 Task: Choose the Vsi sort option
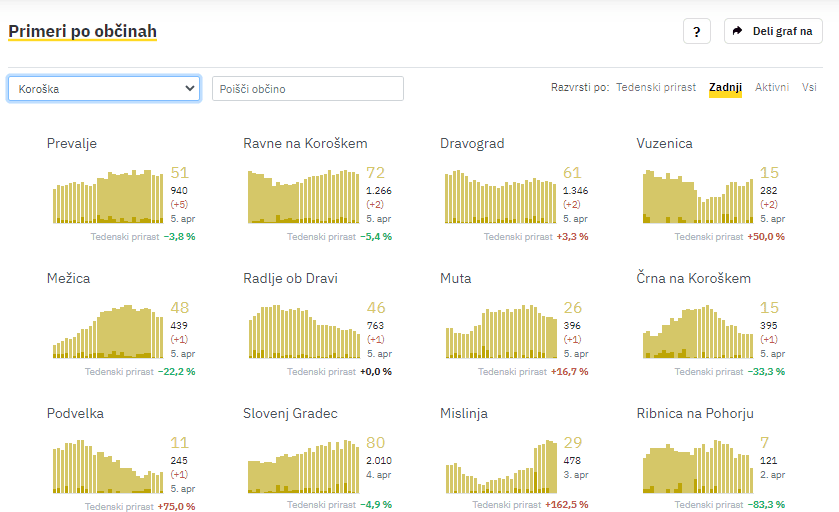(809, 88)
